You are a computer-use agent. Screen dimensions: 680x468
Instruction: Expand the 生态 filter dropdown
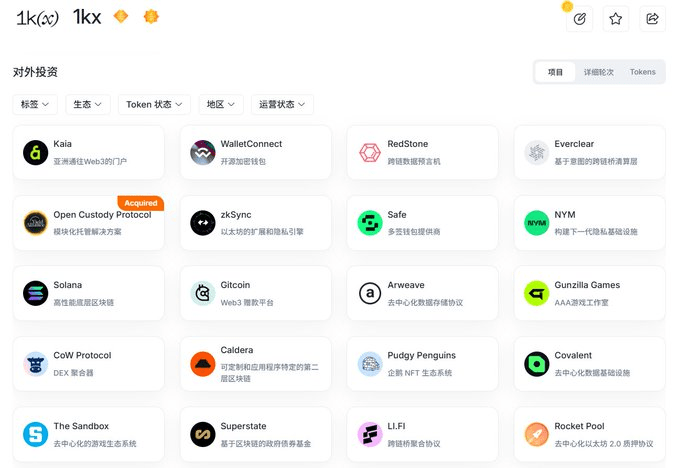[88, 105]
